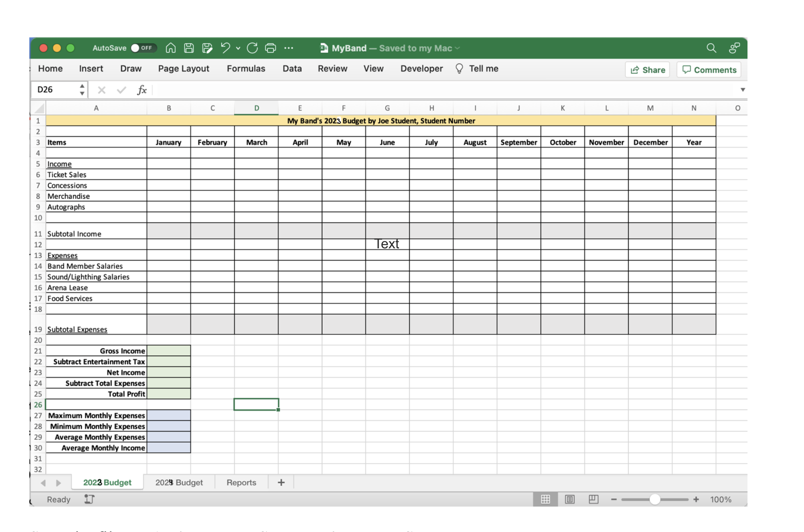Open the Comments panel
This screenshot has width=804, height=532.
pos(709,69)
